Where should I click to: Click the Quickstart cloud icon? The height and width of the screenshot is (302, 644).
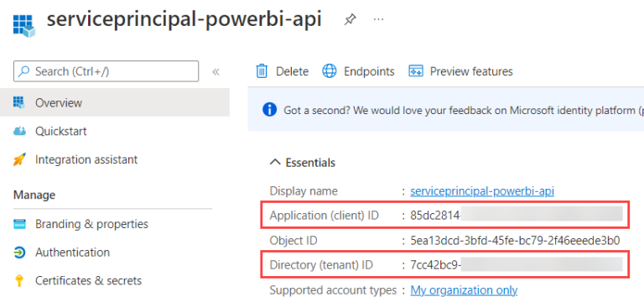[x=19, y=131]
